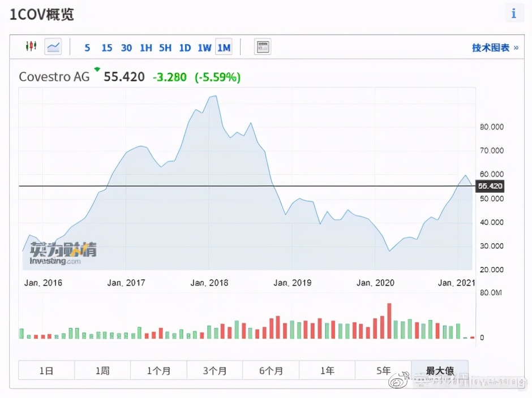Image resolution: width=532 pixels, height=398 pixels.
Task: Select the 1D timeframe icon
Action: pyautogui.click(x=185, y=48)
